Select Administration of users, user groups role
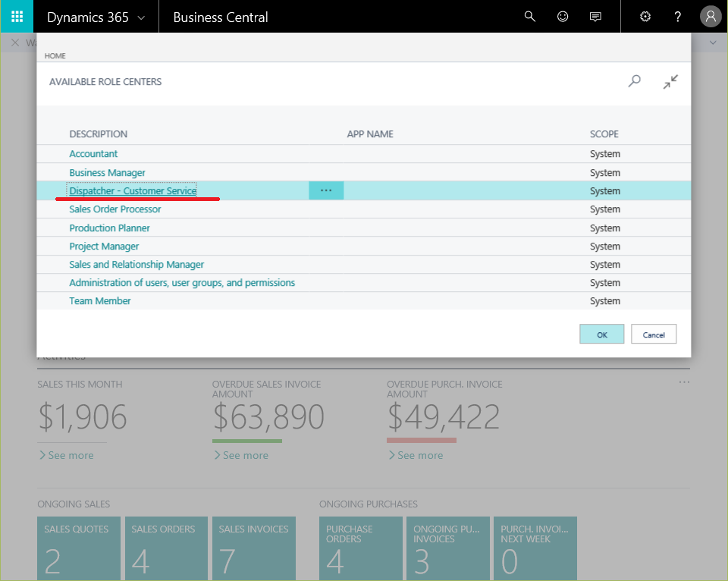The image size is (728, 581). (x=182, y=282)
